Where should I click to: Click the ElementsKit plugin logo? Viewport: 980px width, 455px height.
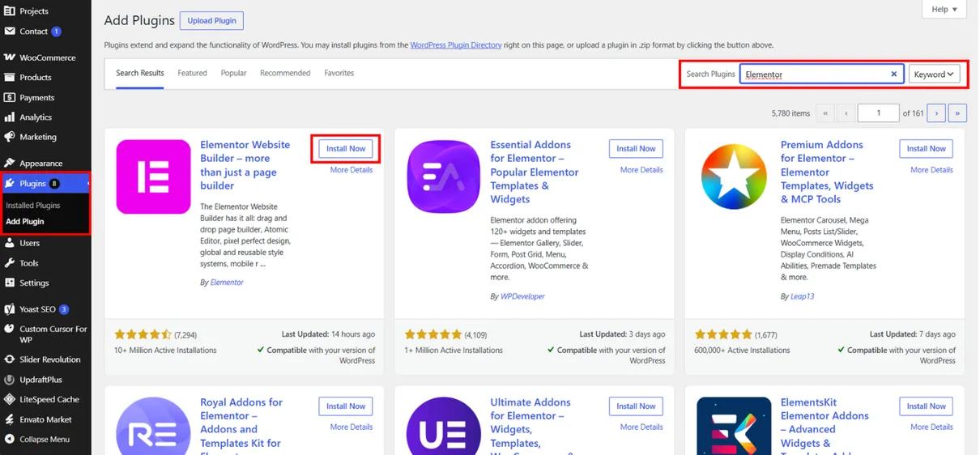734,426
